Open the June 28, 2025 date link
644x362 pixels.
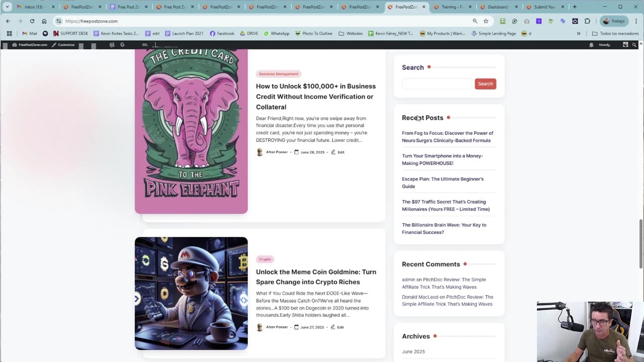click(309, 152)
